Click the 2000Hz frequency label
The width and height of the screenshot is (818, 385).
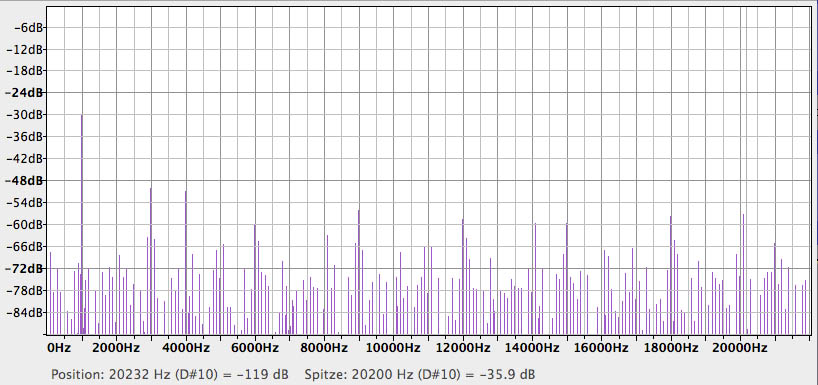tap(117, 347)
